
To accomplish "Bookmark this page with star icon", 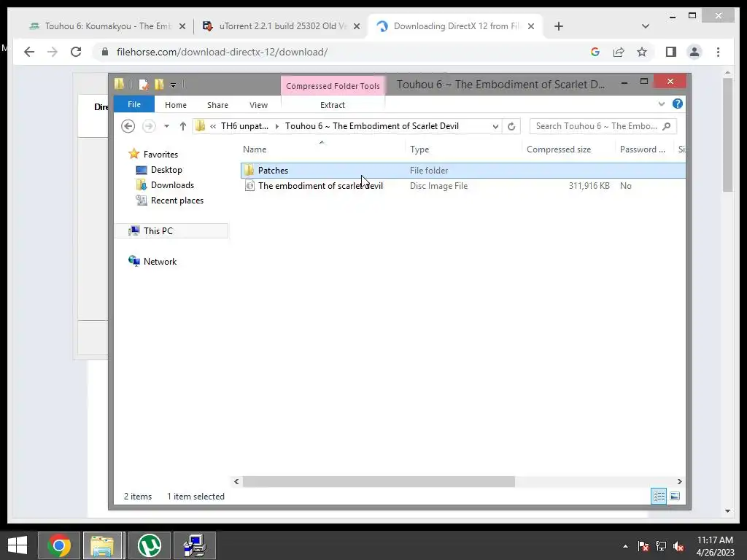I will (642, 52).
